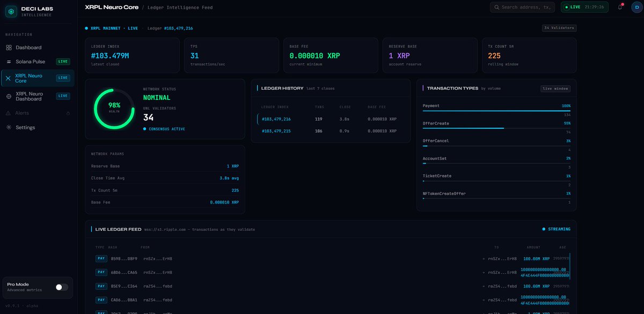The height and width of the screenshot is (314, 644).
Task: Click the Consensus Active dot
Action: (145, 129)
